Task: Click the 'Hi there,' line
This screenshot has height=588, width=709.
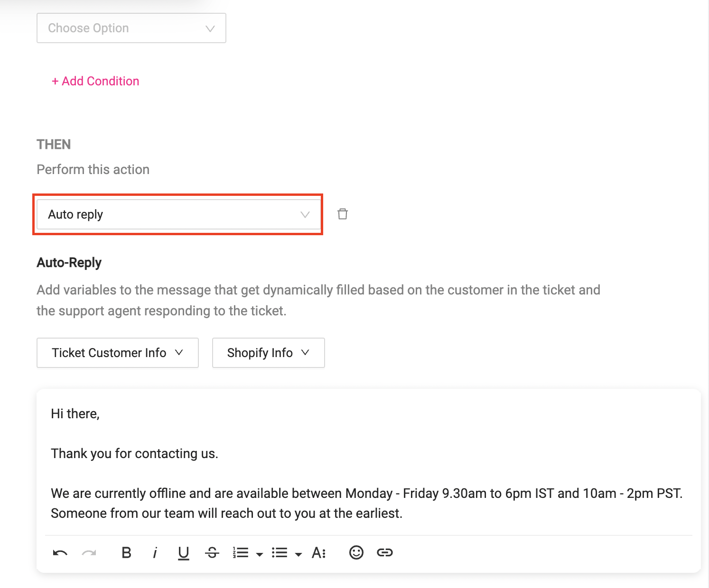Action: pos(75,414)
